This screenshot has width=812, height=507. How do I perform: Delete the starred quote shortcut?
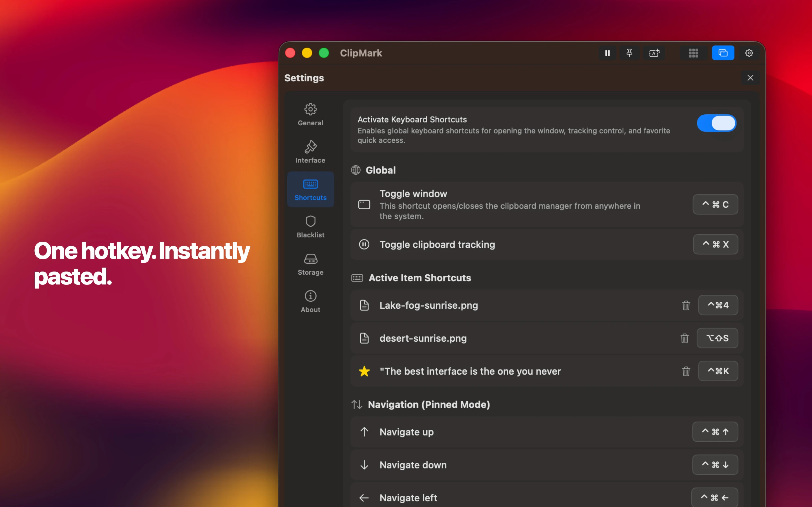686,371
